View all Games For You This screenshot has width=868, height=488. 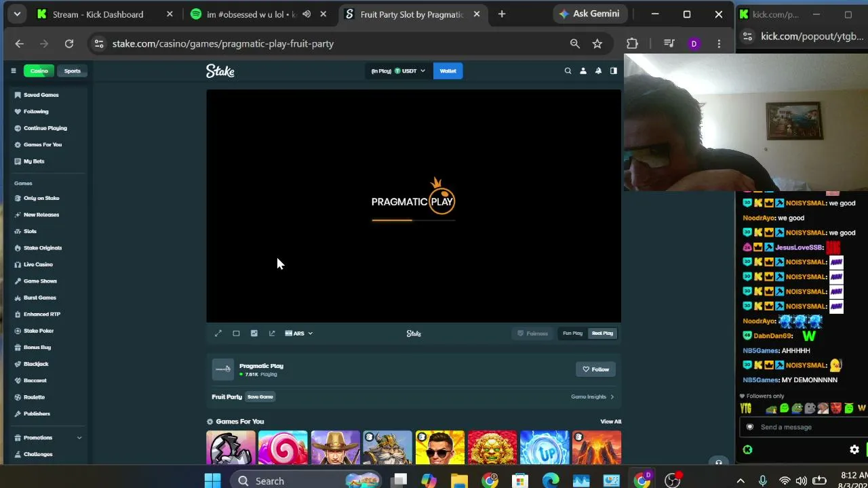(610, 422)
